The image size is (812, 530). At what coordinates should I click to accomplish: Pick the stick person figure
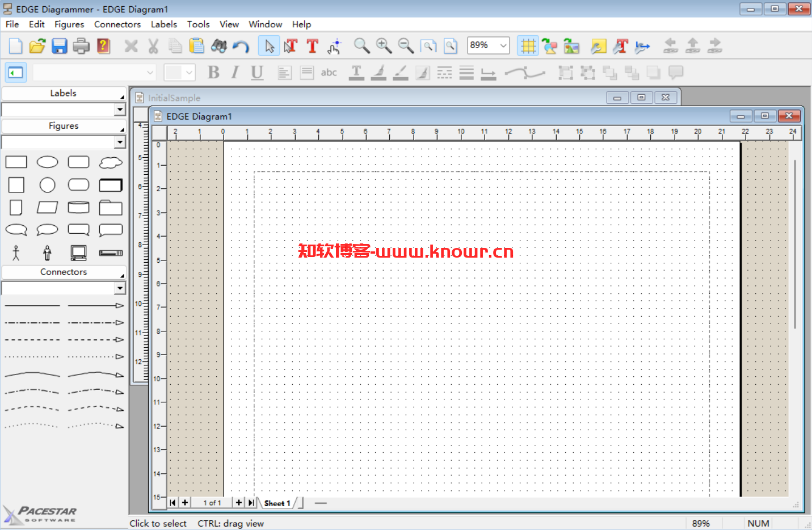pos(16,253)
